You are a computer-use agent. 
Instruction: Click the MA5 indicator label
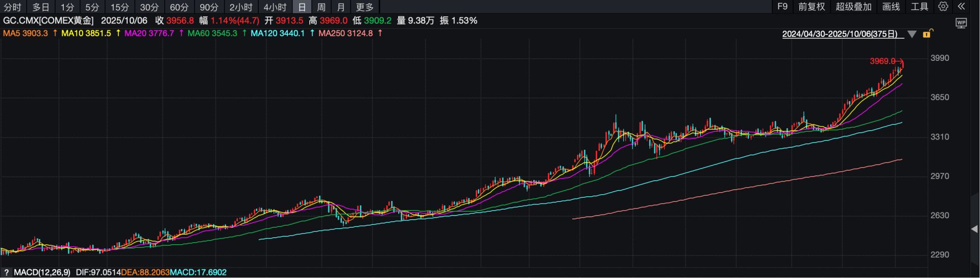pyautogui.click(x=26, y=33)
